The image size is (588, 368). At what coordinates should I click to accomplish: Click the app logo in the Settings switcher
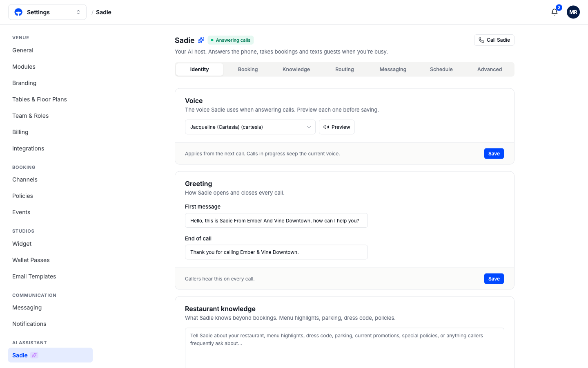point(18,12)
